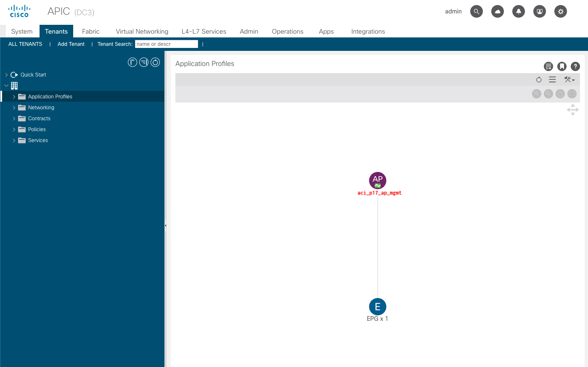Click the search magnifier icon in header
588x367 pixels.
[476, 11]
